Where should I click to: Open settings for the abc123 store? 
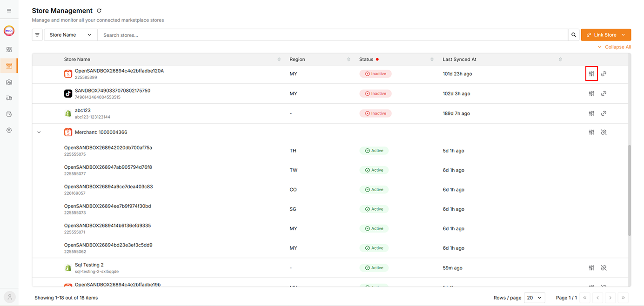[x=591, y=113]
